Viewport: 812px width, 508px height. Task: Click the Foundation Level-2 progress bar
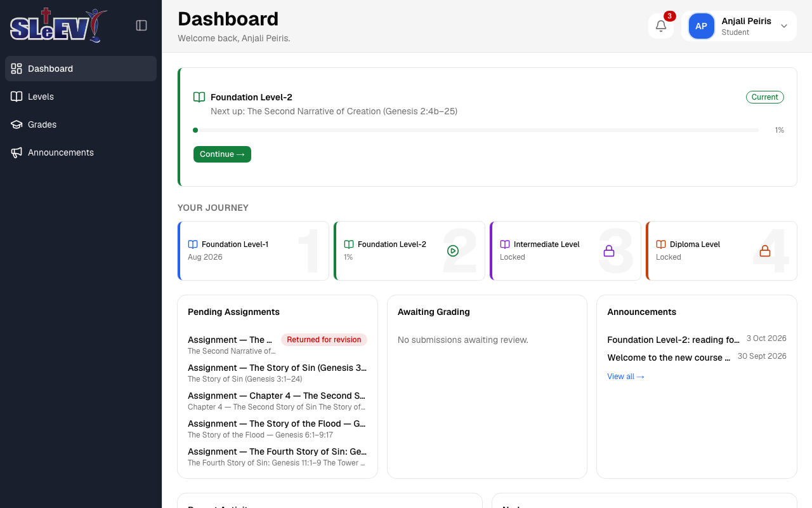click(x=476, y=130)
